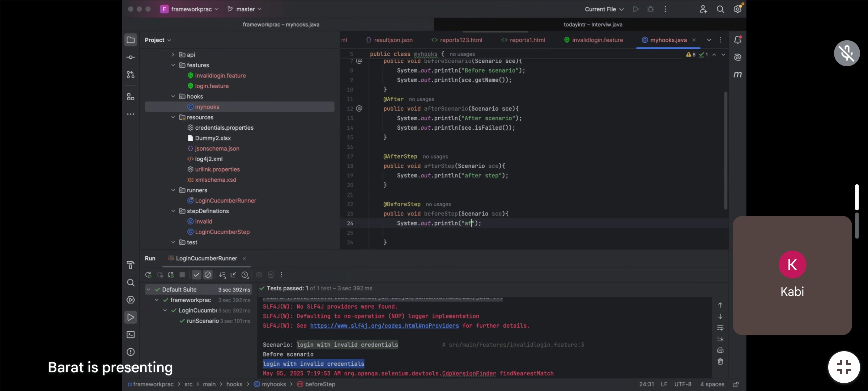Open the slf4j.org noProviders link
Image resolution: width=868 pixels, height=391 pixels.
(x=384, y=326)
